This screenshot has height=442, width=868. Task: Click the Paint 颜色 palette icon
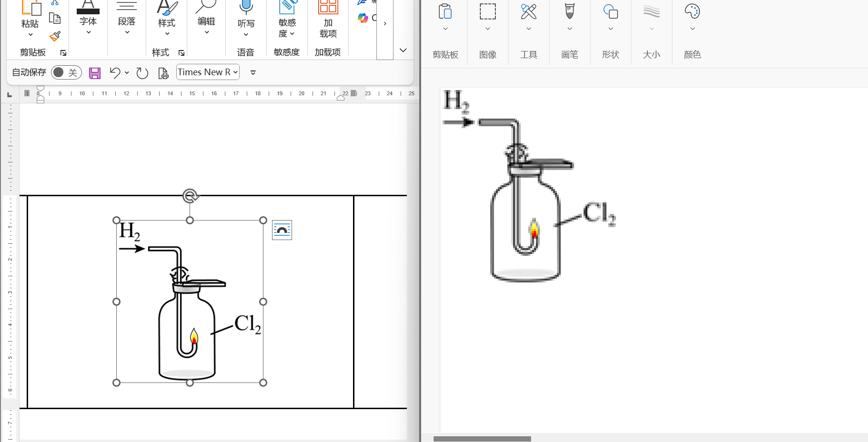click(692, 11)
